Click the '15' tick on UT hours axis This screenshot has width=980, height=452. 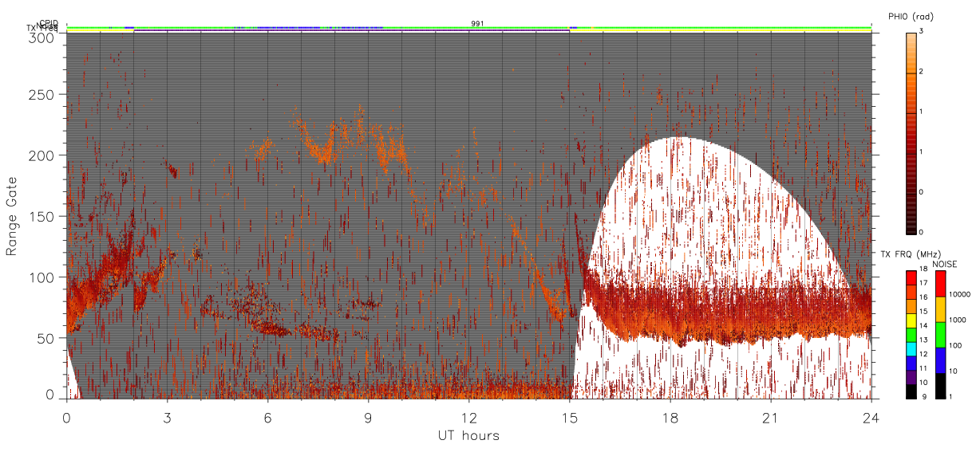570,417
